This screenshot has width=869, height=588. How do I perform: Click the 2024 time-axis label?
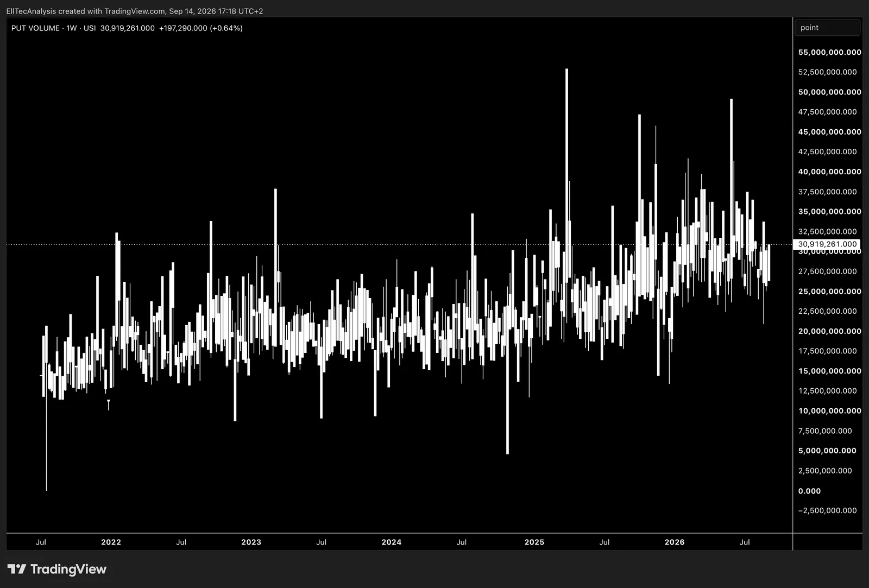[x=392, y=542]
